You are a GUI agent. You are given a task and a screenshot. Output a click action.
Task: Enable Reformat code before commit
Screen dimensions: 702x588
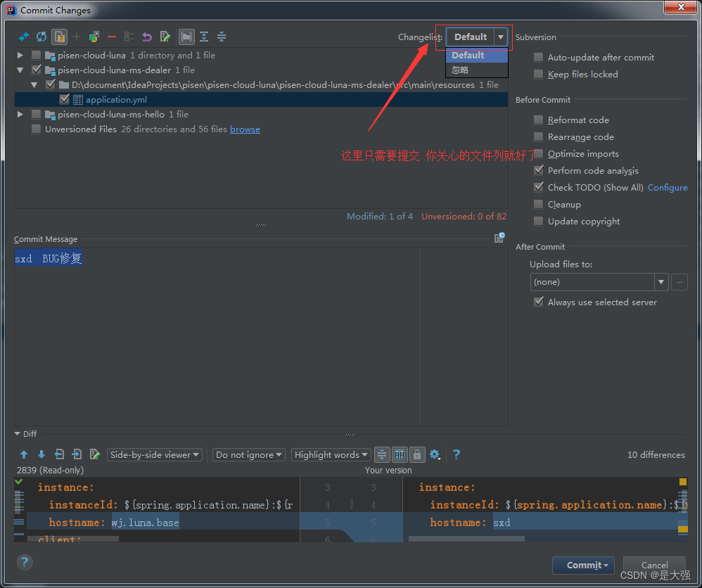click(539, 120)
